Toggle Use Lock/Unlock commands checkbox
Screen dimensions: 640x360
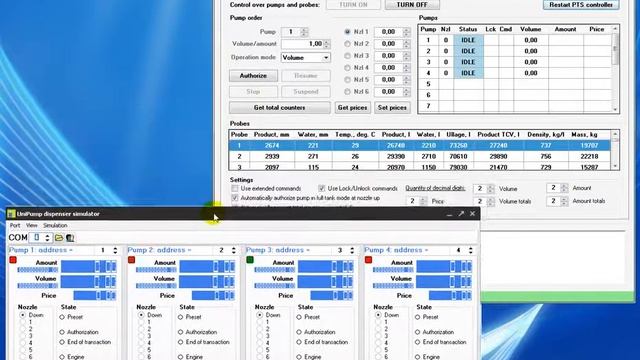[x=322, y=188]
